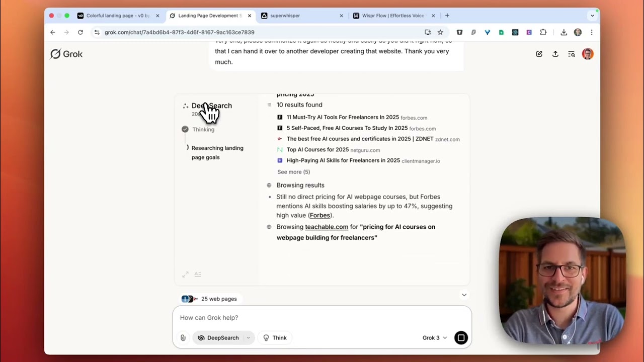
Task: Open DeepSearch options dropdown arrow
Action: pos(248,338)
